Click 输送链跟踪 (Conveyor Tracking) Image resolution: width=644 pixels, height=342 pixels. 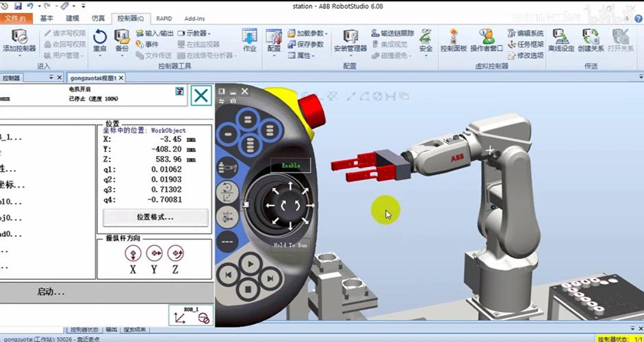(393, 34)
